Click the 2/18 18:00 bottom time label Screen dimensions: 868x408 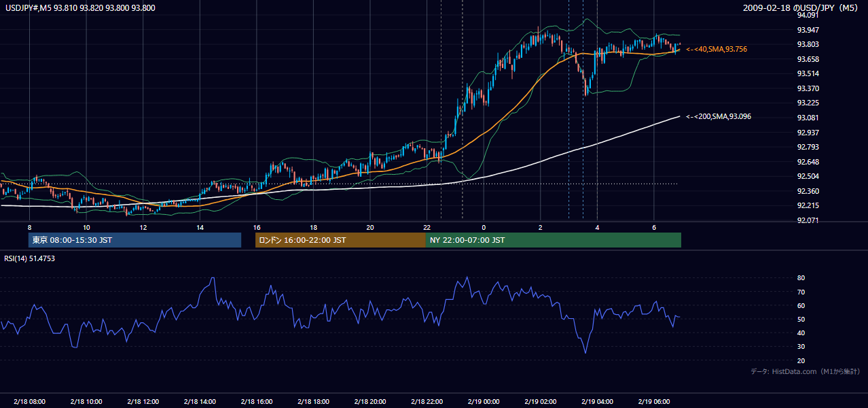point(313,402)
